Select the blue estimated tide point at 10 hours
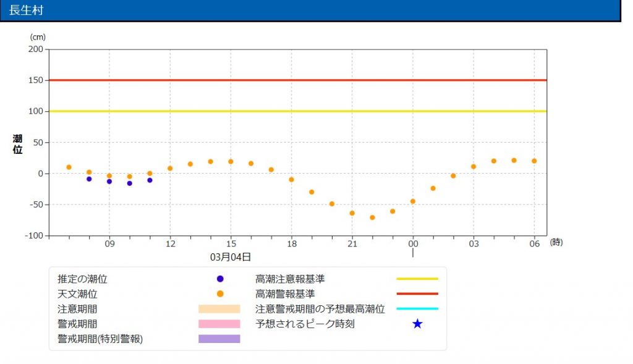 pos(130,183)
